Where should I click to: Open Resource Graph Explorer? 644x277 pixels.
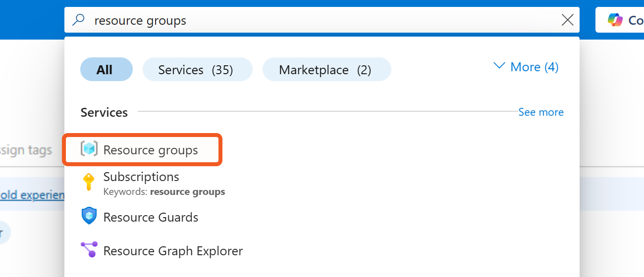[x=173, y=251]
